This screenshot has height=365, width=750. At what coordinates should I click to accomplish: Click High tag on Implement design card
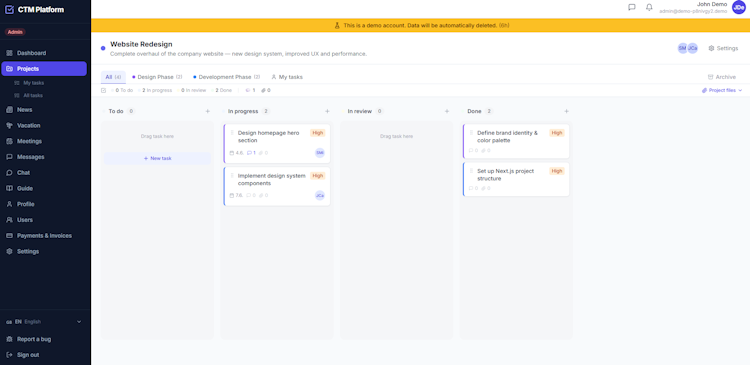(318, 176)
